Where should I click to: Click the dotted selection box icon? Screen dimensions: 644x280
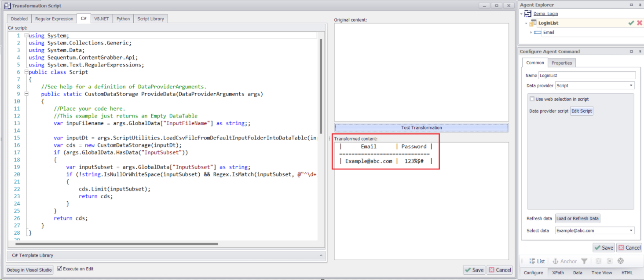coord(599,261)
